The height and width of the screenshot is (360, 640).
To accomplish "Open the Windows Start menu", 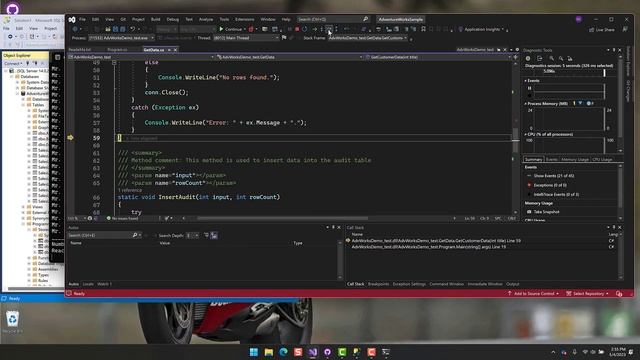I will pyautogui.click(x=253, y=352).
